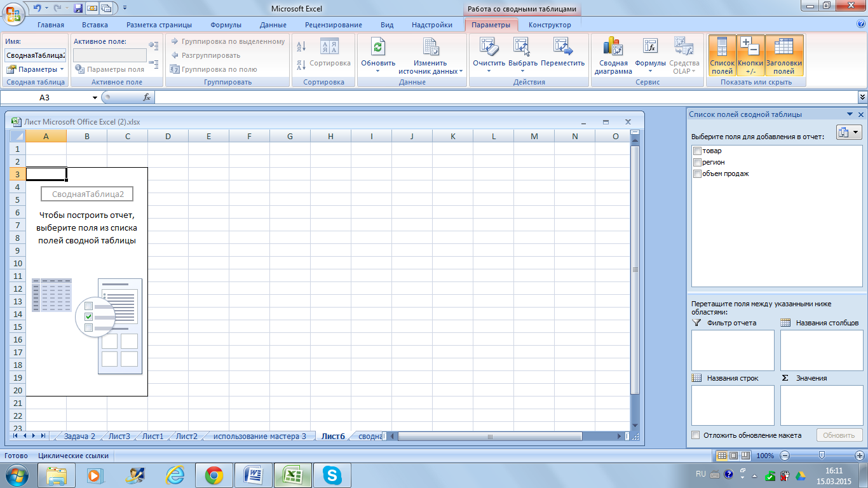Select the Задача 2 sheet tab
This screenshot has height=488, width=868.
79,436
